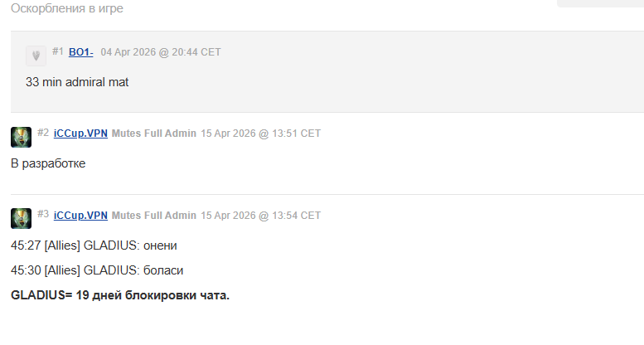
Task: Click the quoted text 33 min admiral mat
Action: pyautogui.click(x=77, y=82)
